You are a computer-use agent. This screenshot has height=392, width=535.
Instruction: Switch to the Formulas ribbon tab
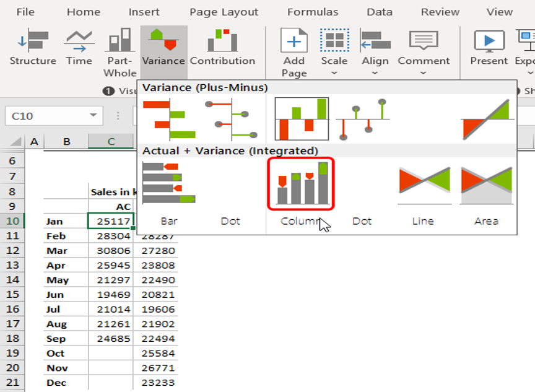coord(313,11)
